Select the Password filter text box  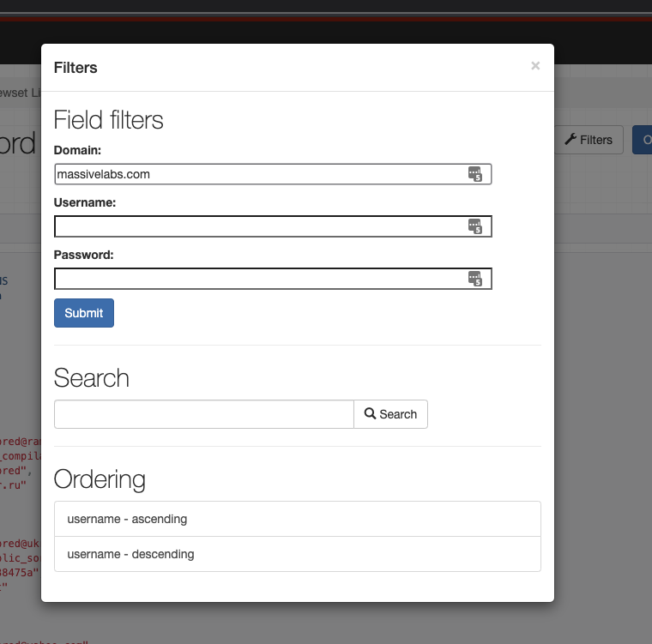[x=257, y=279]
